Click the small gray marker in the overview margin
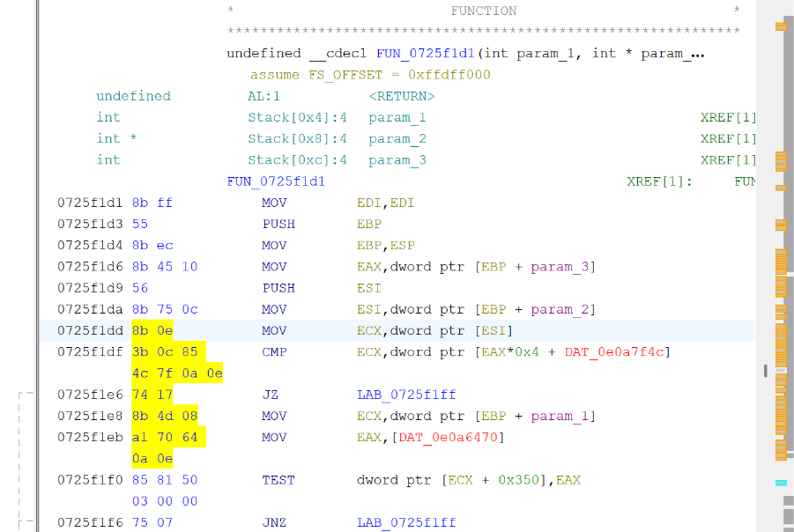Viewport: 794px width, 532px height. pos(764,370)
